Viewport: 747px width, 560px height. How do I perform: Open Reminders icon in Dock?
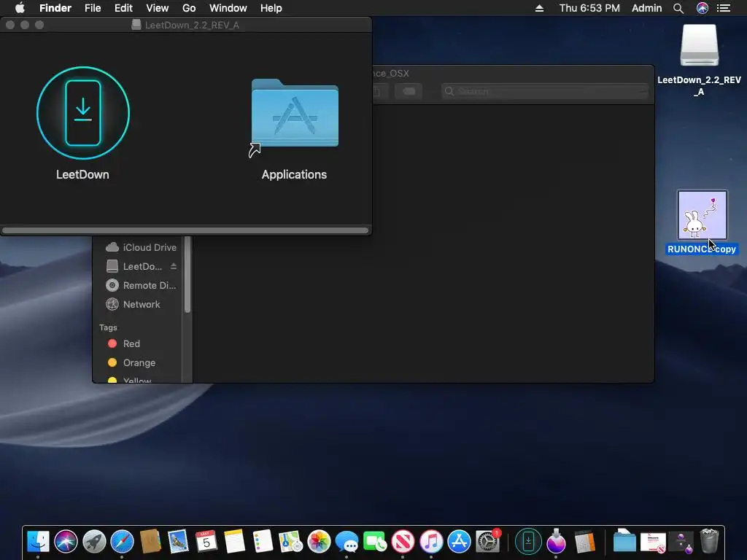point(263,542)
